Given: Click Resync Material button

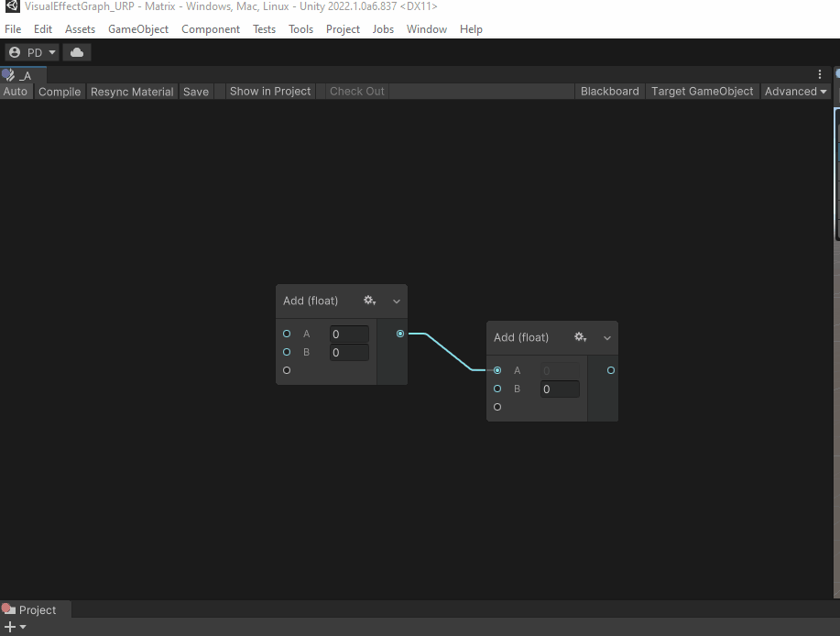Looking at the screenshot, I should (x=132, y=92).
